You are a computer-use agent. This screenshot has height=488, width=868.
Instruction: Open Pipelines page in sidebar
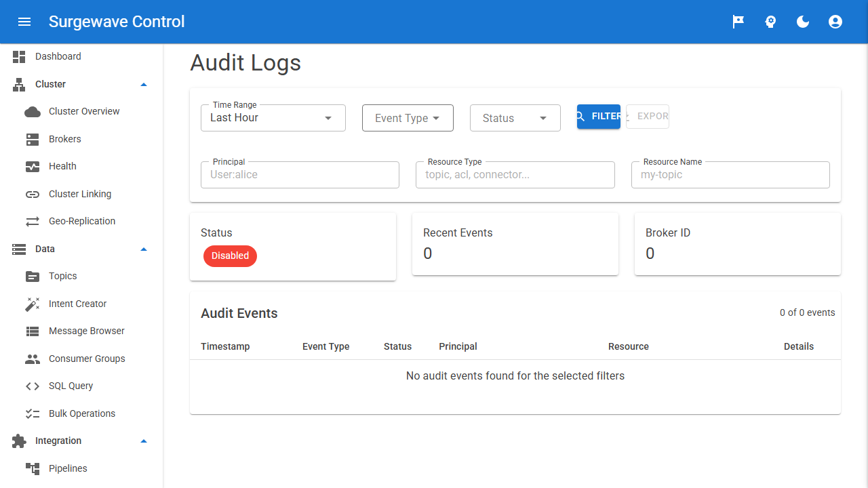coord(81,469)
